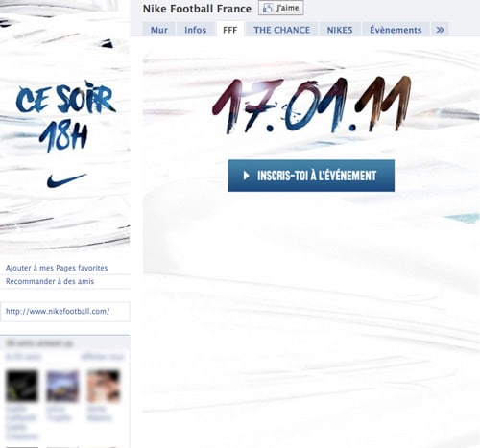This screenshot has height=448, width=480.
Task: Open the Évènements tab
Action: pos(396,30)
